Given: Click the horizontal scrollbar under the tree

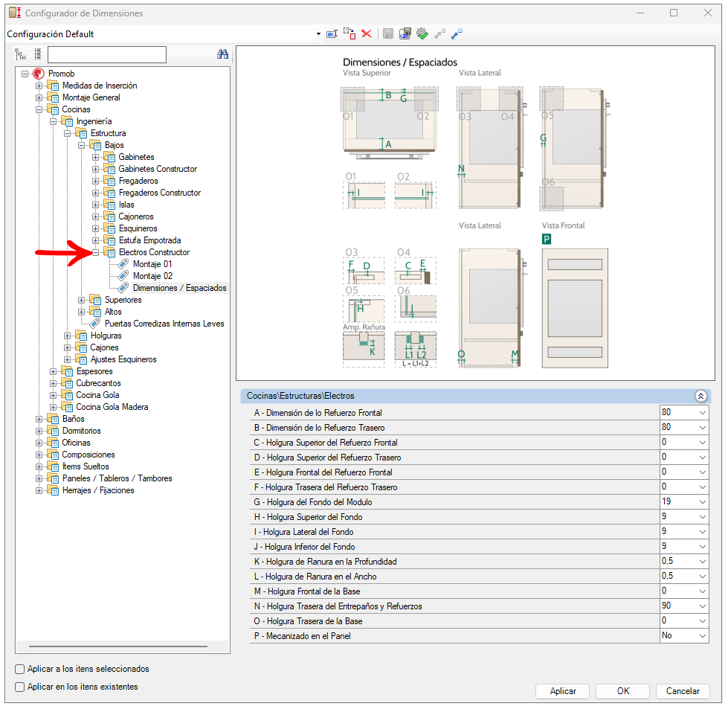Looking at the screenshot, I should coord(118,646).
